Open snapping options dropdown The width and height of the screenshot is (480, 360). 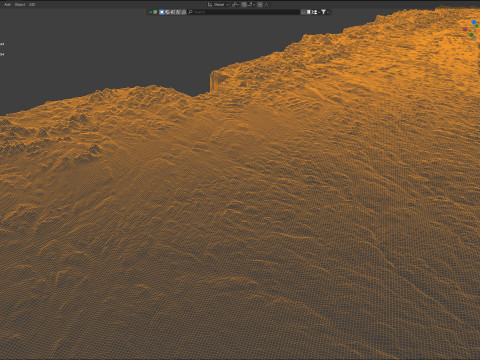click(x=251, y=5)
